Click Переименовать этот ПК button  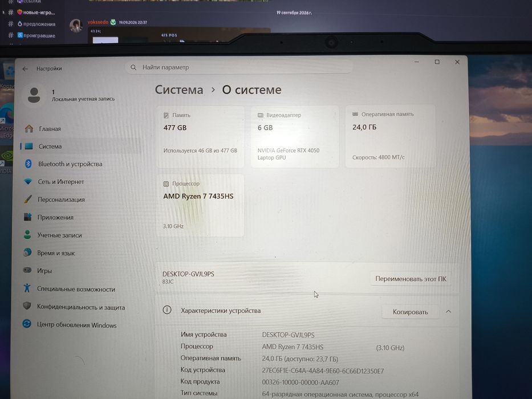[x=411, y=279]
